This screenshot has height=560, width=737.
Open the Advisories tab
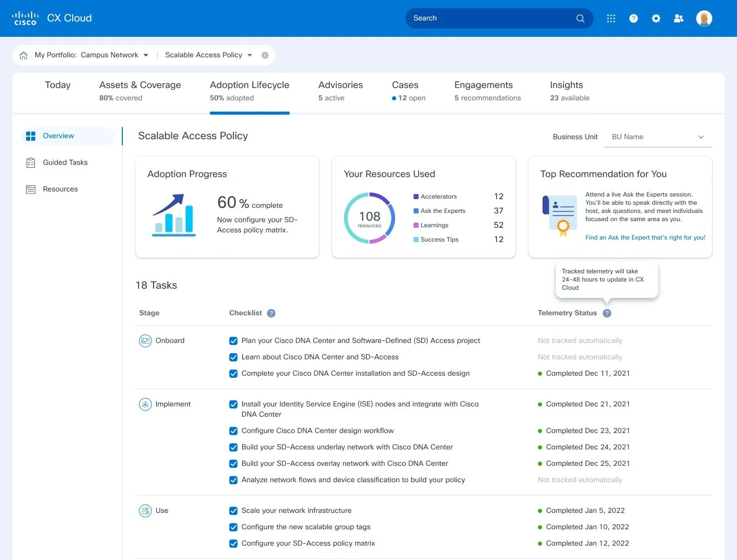click(340, 91)
